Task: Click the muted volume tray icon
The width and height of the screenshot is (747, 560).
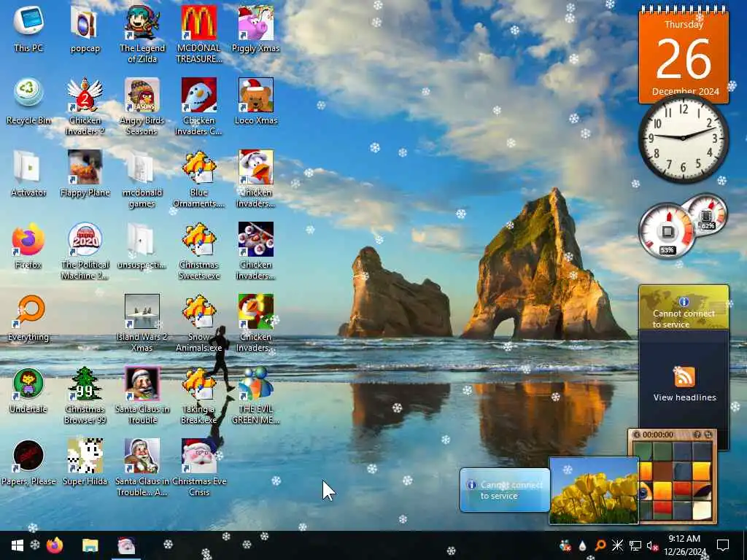Action: pos(652,545)
